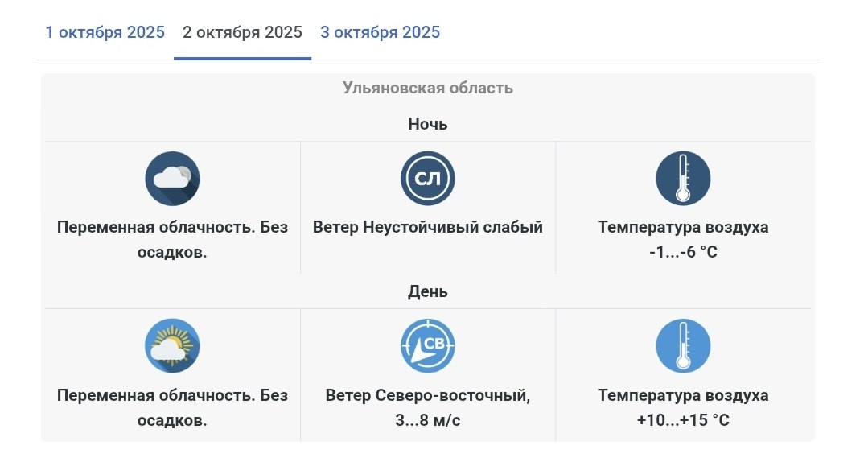Click the daytime thermometer icon
Viewport: 868px width, 458px height.
pyautogui.click(x=683, y=346)
